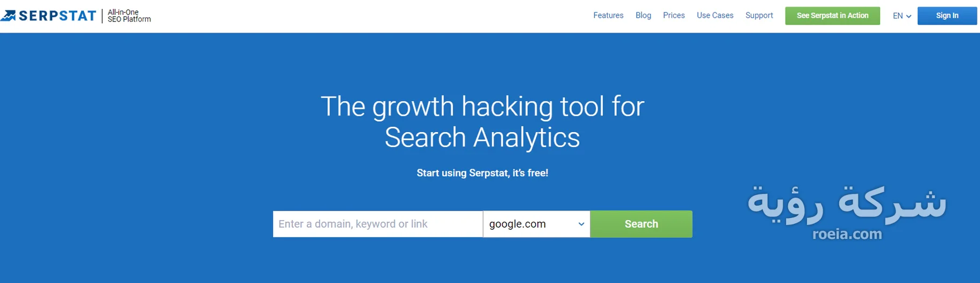Click the roeia.com watermark text

point(847,234)
